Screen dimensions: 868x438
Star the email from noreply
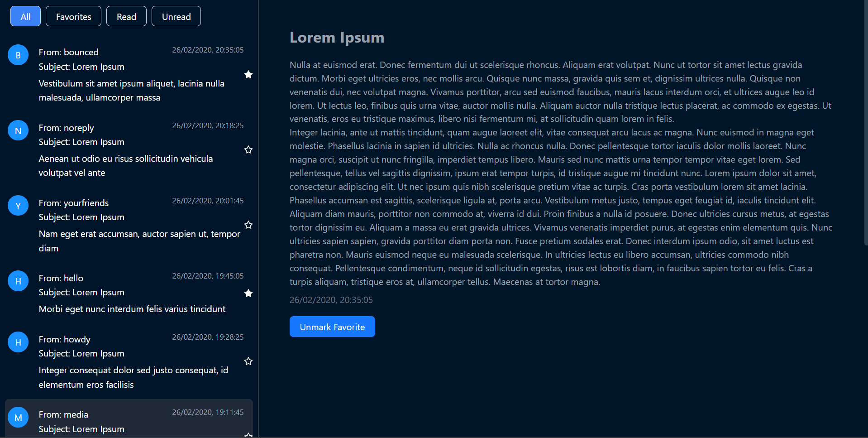click(x=248, y=150)
